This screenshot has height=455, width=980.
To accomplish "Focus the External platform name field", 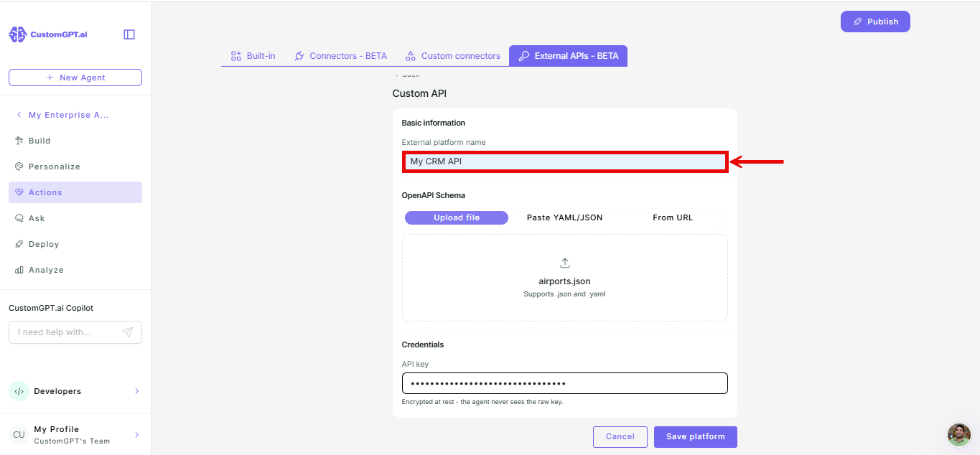I will click(x=565, y=161).
